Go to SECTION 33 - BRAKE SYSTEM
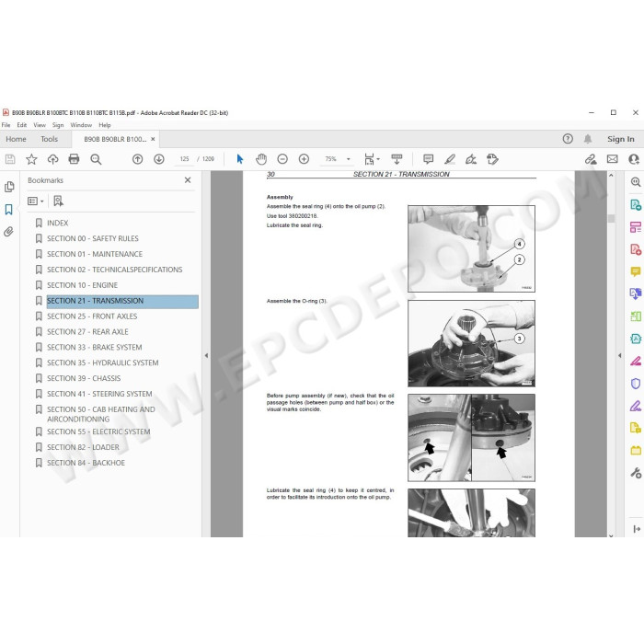The width and height of the screenshot is (644, 644). pos(95,348)
